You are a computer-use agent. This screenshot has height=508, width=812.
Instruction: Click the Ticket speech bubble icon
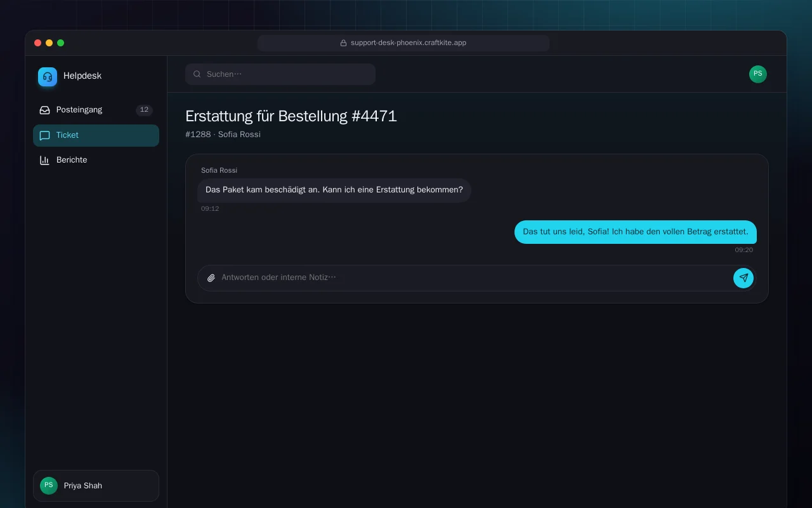[x=44, y=135]
